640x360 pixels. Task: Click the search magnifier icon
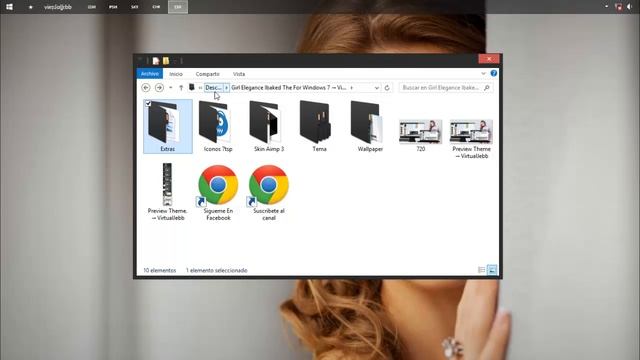click(x=487, y=88)
